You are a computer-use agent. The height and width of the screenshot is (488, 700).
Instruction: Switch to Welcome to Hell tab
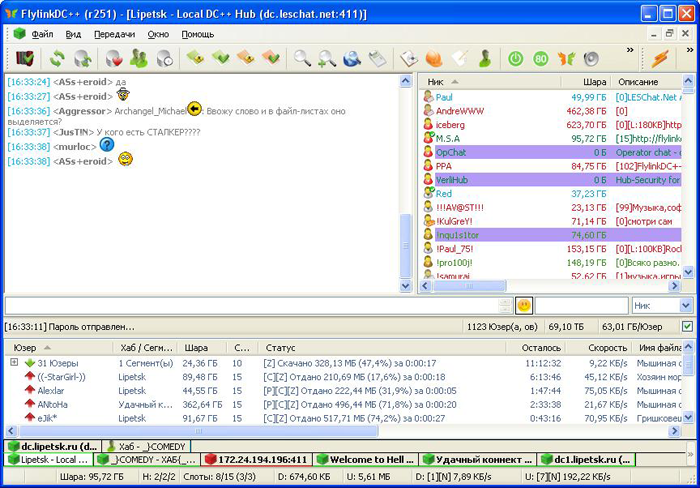366,459
